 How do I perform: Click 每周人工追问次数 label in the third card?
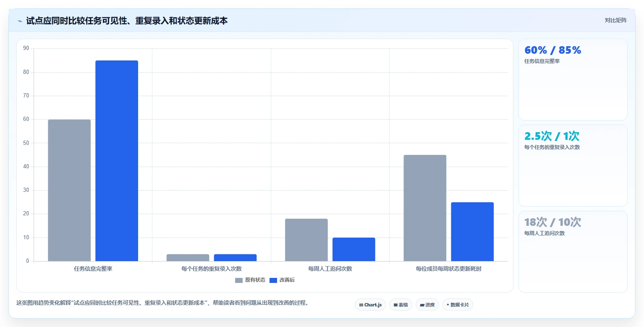pyautogui.click(x=545, y=233)
